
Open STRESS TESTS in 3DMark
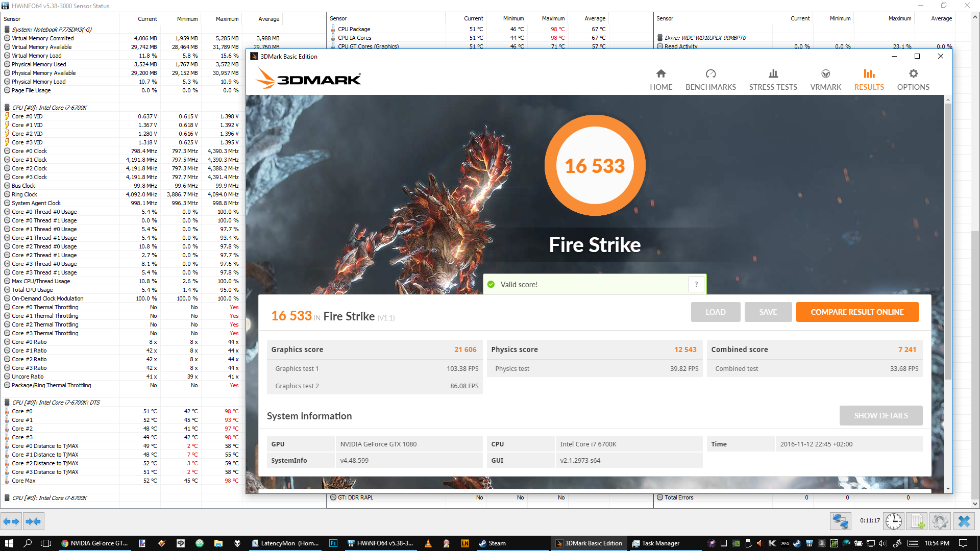(x=773, y=80)
